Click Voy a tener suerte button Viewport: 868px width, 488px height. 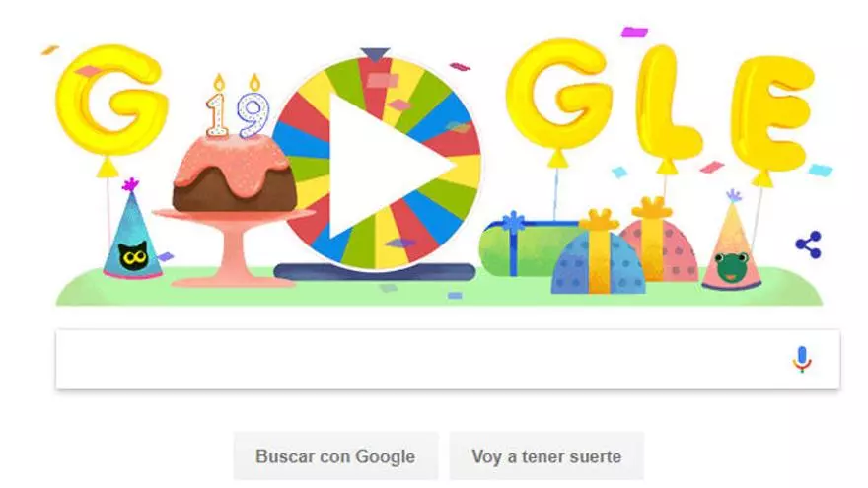[546, 456]
